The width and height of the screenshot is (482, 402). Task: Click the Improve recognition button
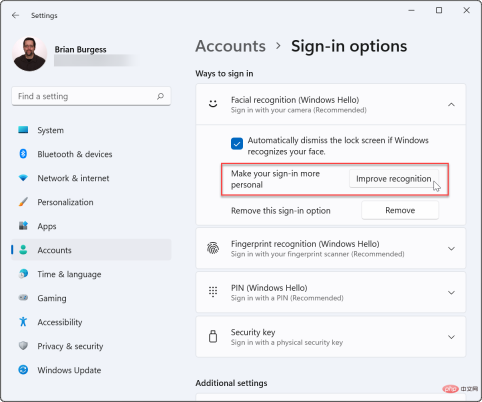point(394,179)
